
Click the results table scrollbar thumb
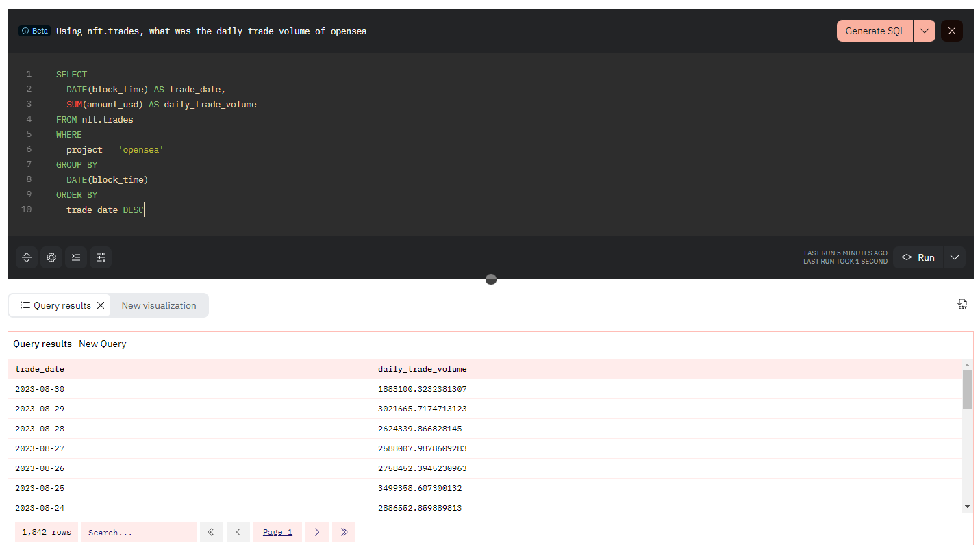[x=967, y=390]
